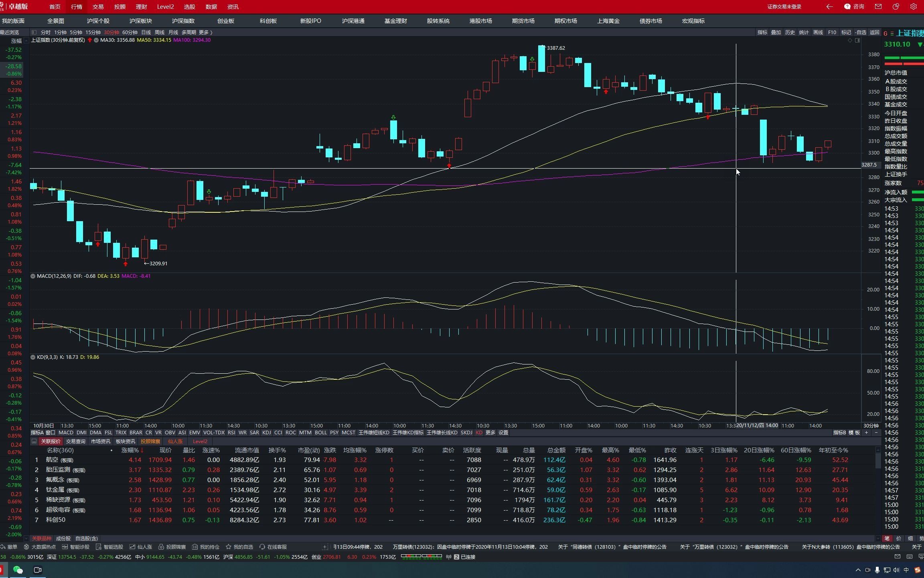Open 智能选股 smart stock picker
Viewport: 924px width, 578px height.
coord(109,547)
